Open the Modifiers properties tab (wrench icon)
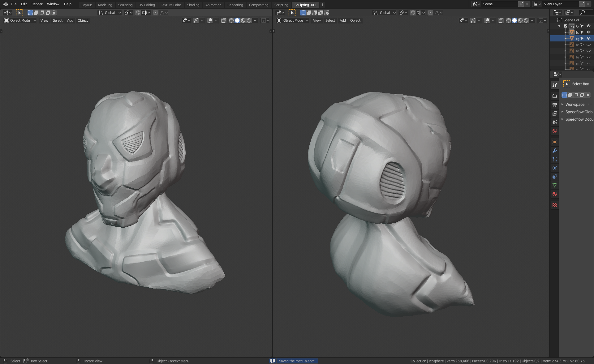The width and height of the screenshot is (594, 364). [x=555, y=151]
